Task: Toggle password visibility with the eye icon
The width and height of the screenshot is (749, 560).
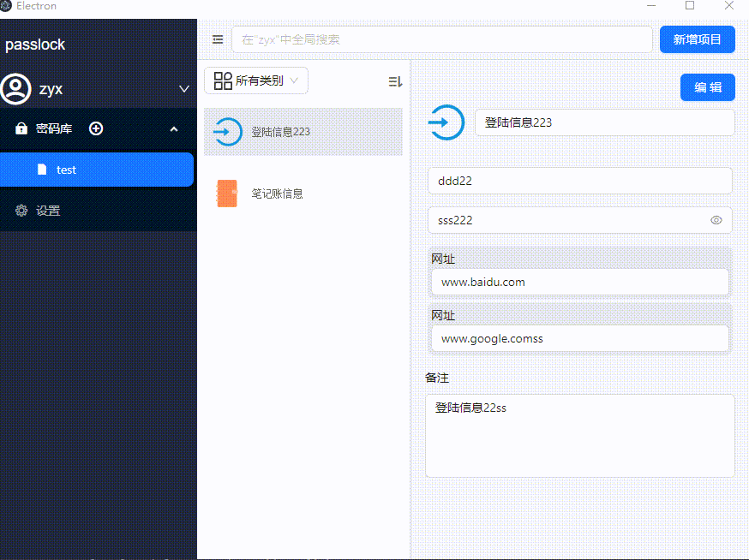Action: tap(716, 220)
